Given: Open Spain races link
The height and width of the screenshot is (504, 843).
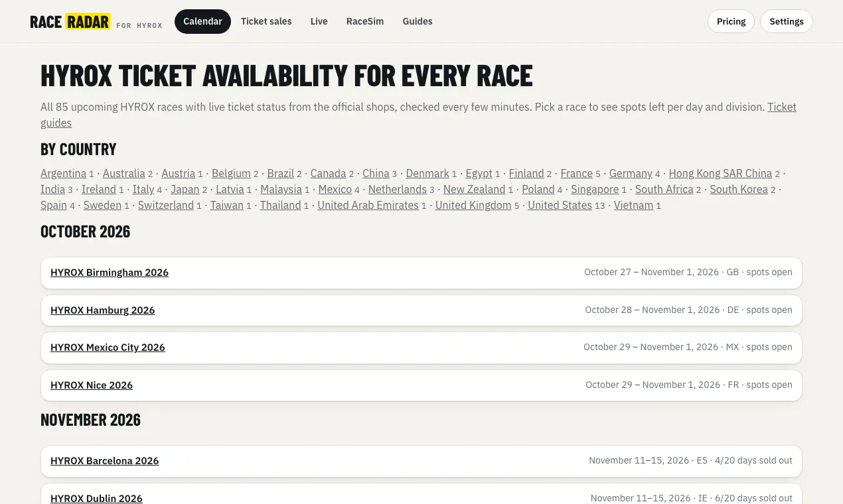Looking at the screenshot, I should click(54, 205).
